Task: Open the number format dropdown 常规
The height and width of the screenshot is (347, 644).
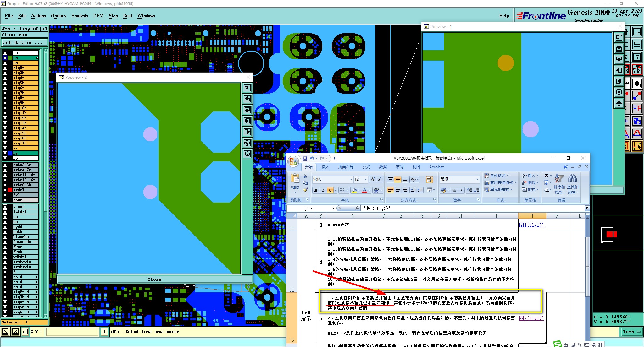Action: pos(477,180)
